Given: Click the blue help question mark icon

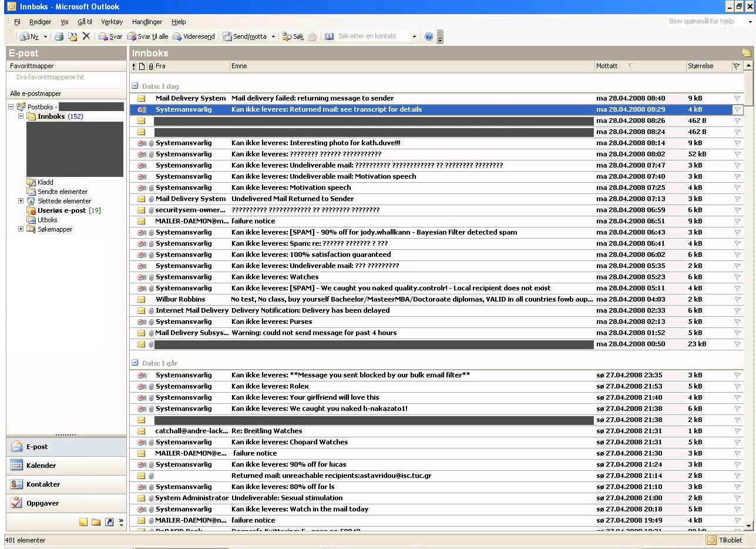Looking at the screenshot, I should point(429,36).
